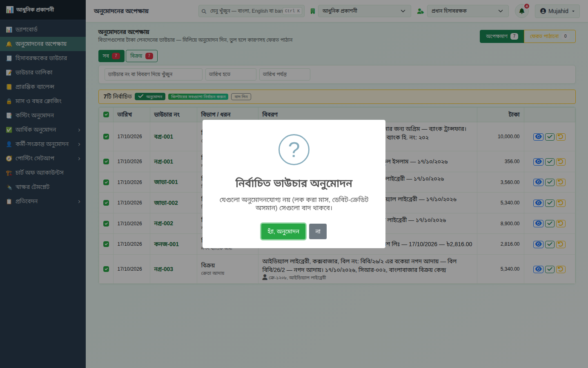588x368 pixels.
Task: Open ভাউচার তালিকা in sidebar
Action: pos(43,72)
